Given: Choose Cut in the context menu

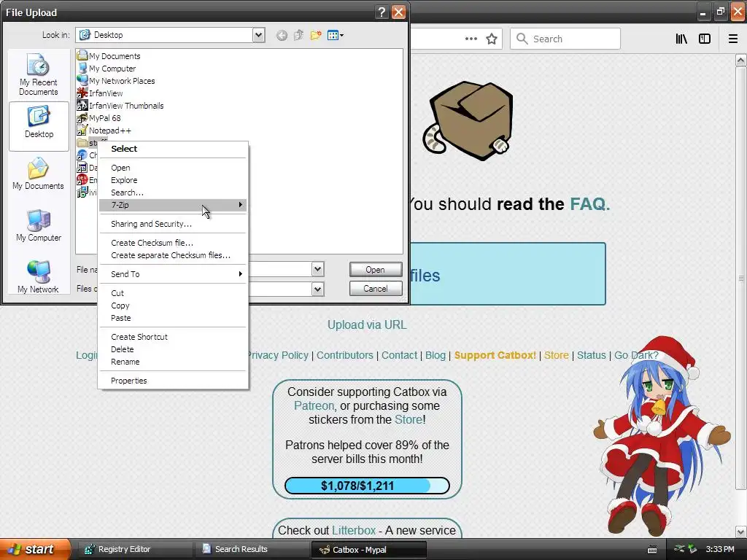Looking at the screenshot, I should pos(173,293).
